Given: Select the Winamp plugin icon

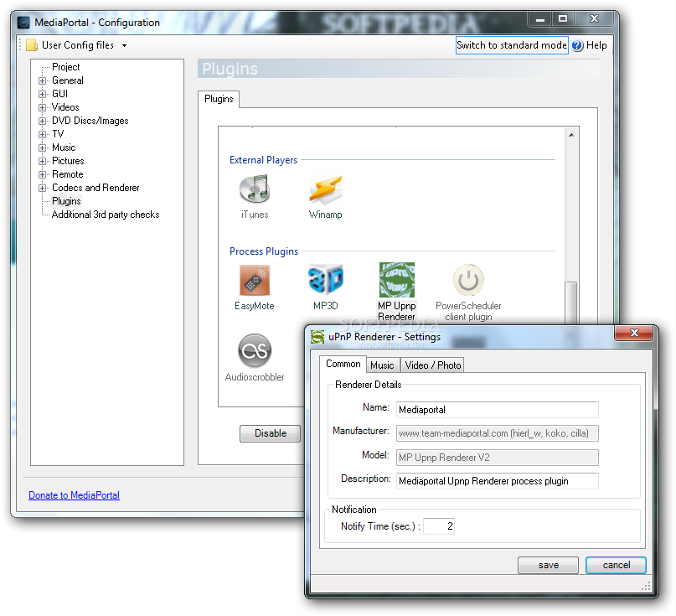Looking at the screenshot, I should point(326,189).
